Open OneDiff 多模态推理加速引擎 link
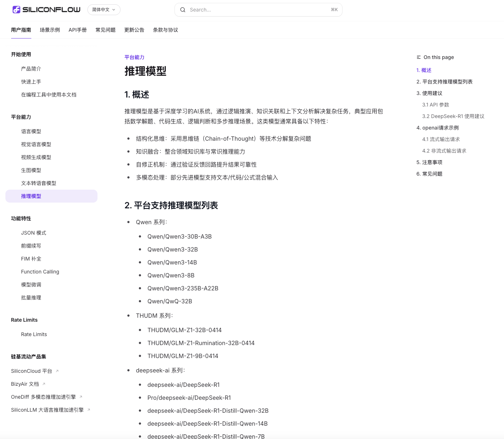The width and height of the screenshot is (504, 439). click(44, 397)
